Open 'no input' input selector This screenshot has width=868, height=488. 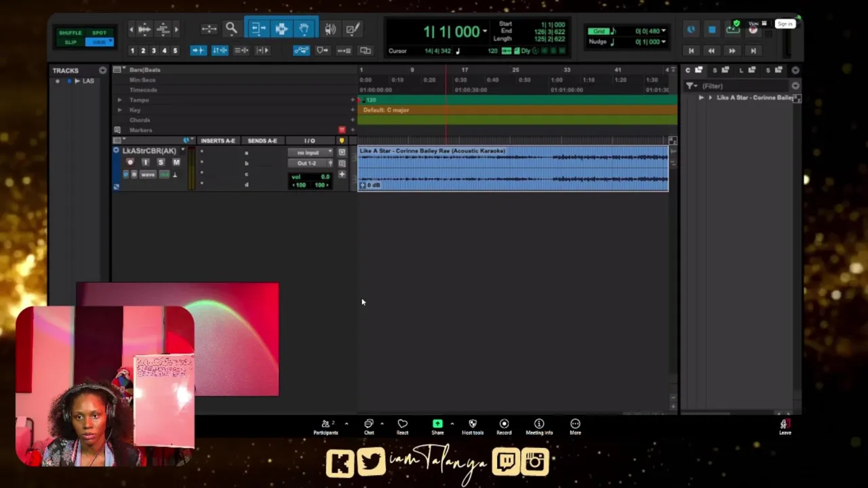[311, 152]
